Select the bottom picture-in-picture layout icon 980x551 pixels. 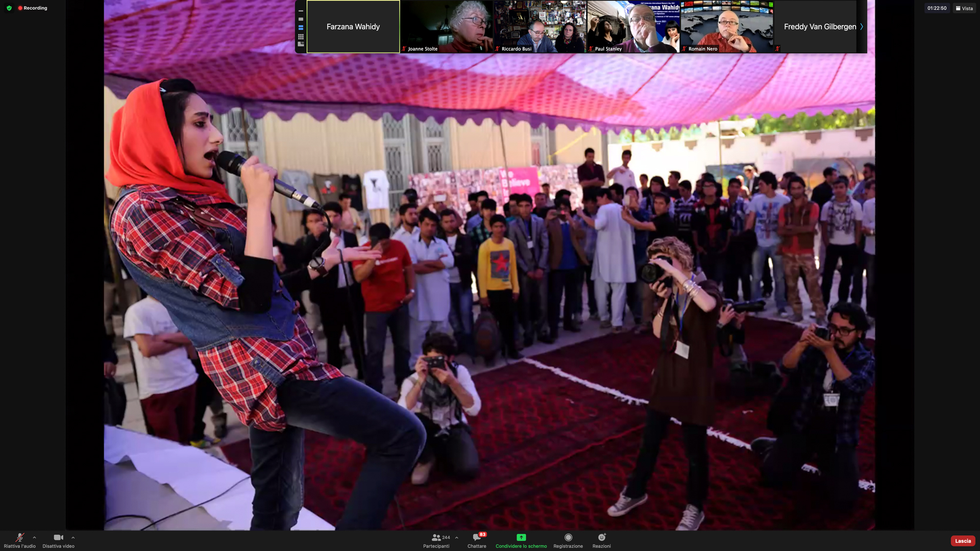301,44
